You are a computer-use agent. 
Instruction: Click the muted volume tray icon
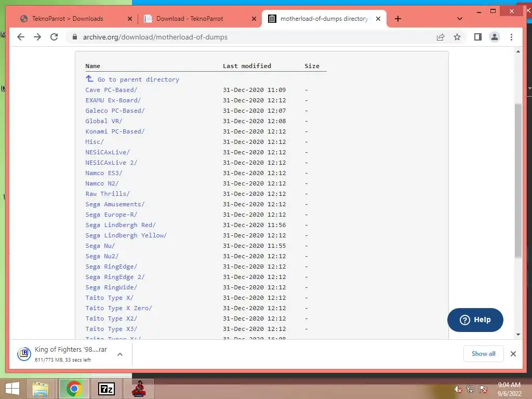click(458, 389)
